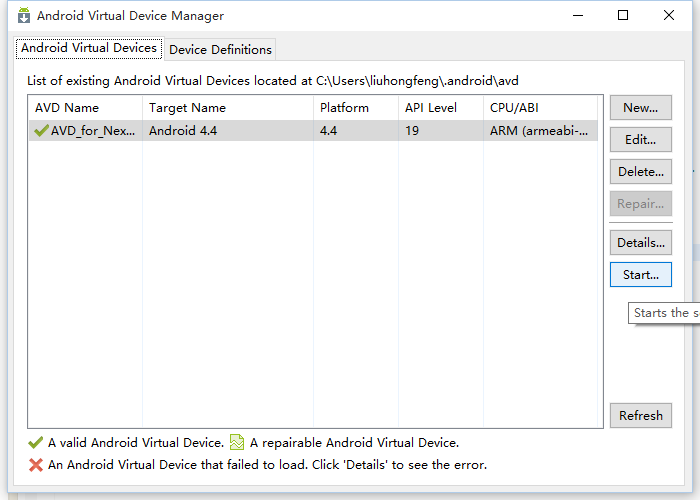Maximize the AVD Manager window
The width and height of the screenshot is (700, 500).
pos(623,15)
